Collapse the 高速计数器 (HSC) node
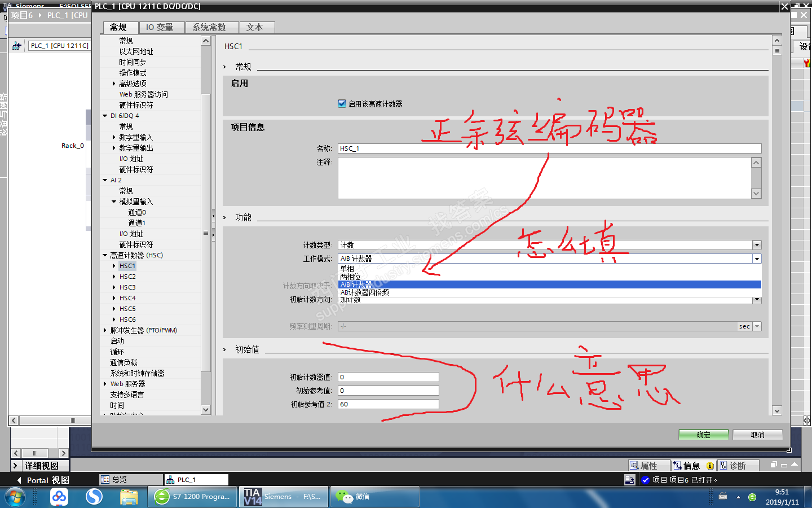Viewport: 812px width, 508px height. click(105, 255)
